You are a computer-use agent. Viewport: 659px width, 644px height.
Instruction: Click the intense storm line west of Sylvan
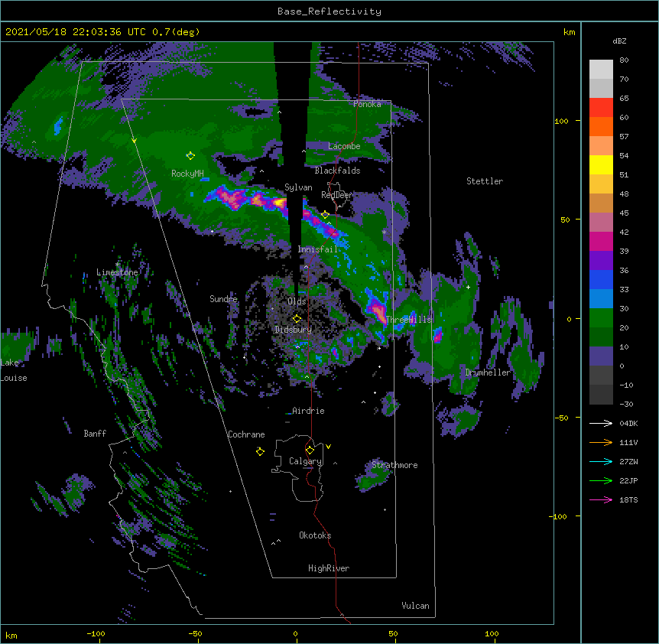(x=247, y=198)
